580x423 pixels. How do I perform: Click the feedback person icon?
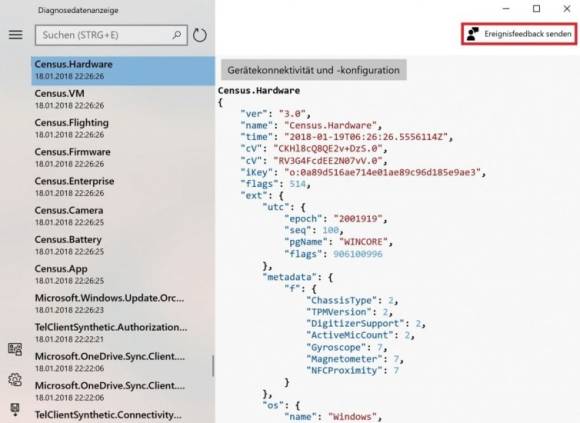(472, 34)
